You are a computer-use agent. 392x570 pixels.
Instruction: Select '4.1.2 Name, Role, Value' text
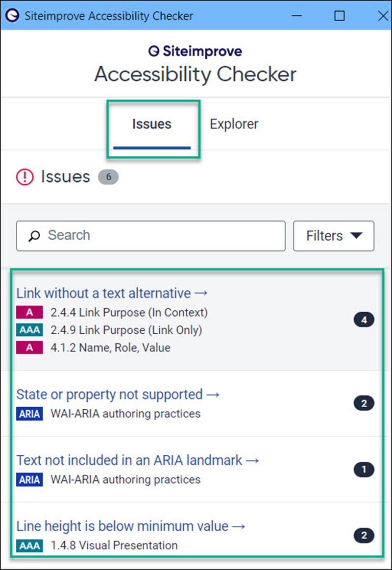pyautogui.click(x=110, y=348)
